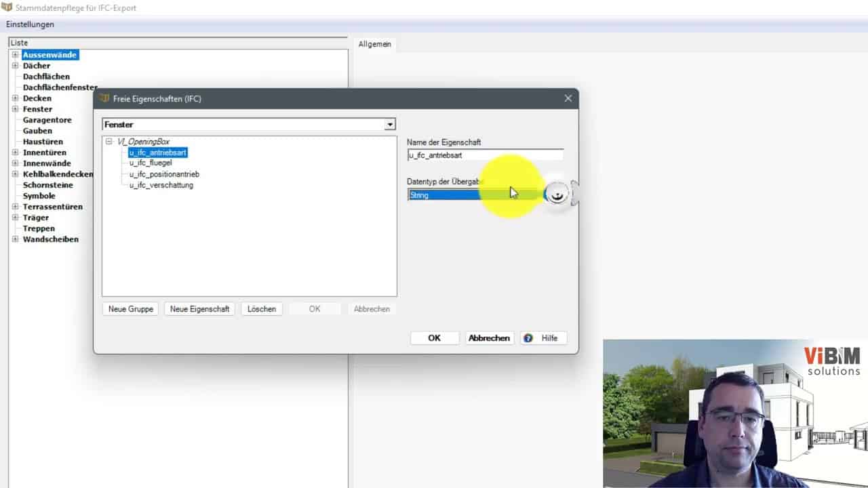Image resolution: width=868 pixels, height=488 pixels.
Task: Select the VI_OpeningBox group label
Action: (x=143, y=142)
